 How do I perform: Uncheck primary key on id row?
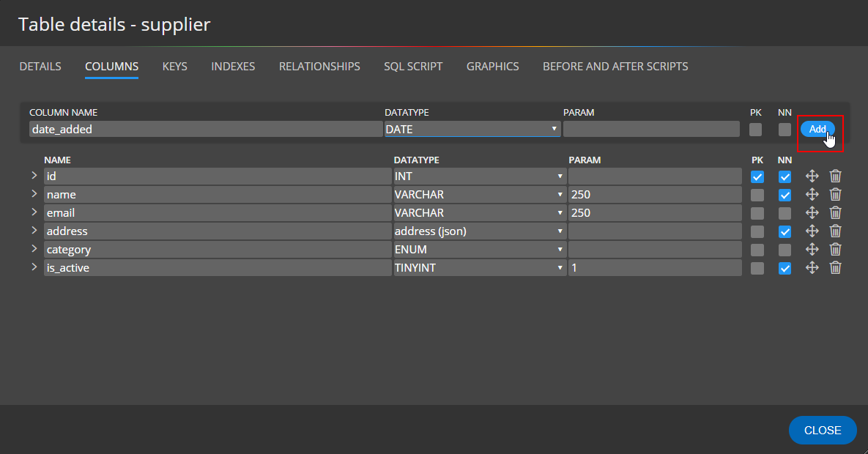tap(757, 177)
